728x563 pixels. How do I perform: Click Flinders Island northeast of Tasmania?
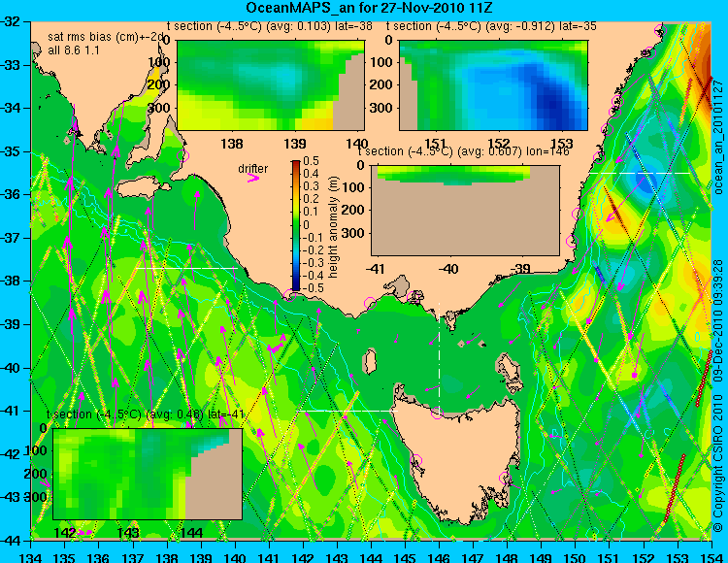tap(509, 367)
